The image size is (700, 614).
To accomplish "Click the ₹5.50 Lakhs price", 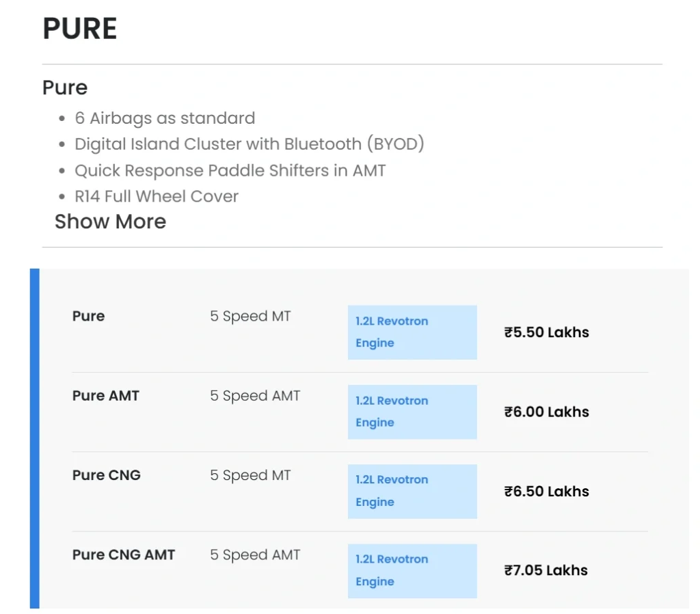I will [546, 332].
